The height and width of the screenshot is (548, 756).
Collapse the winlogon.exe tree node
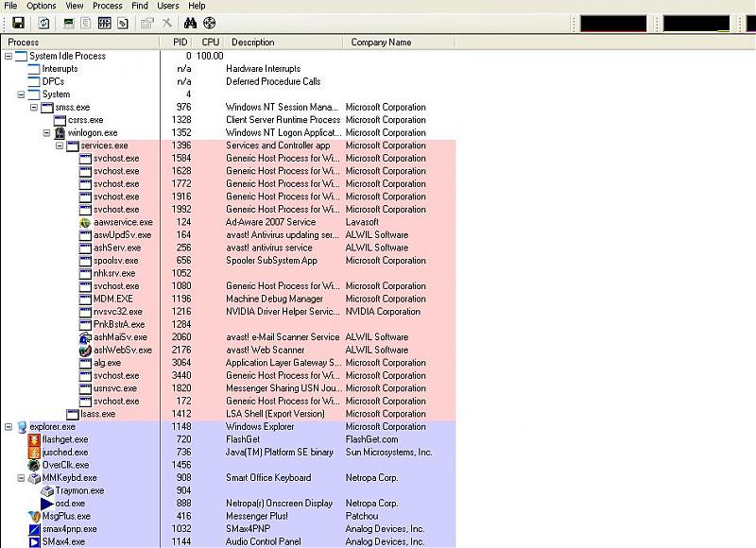tap(46, 132)
